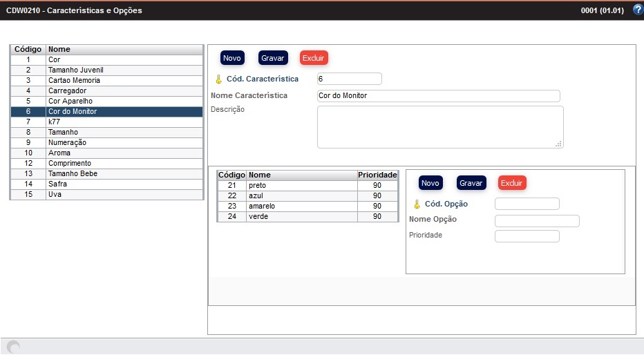Choose the verde option in options table
This screenshot has width=644, height=355.
click(301, 217)
